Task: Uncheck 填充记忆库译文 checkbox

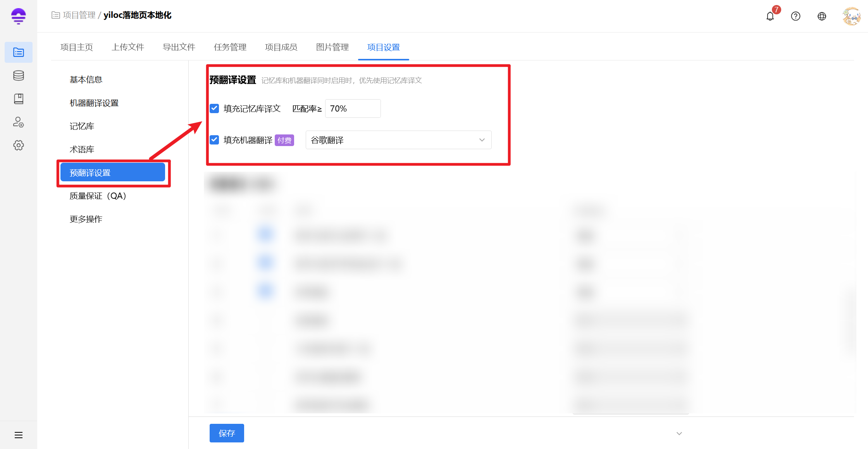Action: click(x=214, y=108)
